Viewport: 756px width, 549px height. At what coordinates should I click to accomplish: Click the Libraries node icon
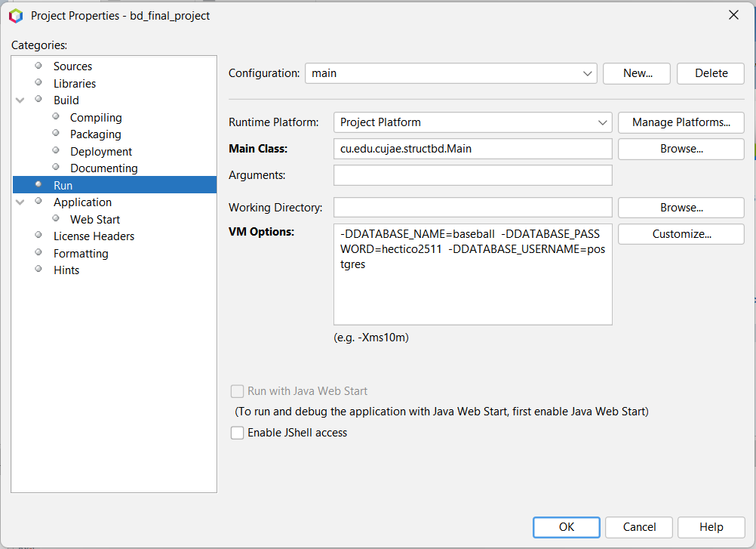tap(38, 83)
